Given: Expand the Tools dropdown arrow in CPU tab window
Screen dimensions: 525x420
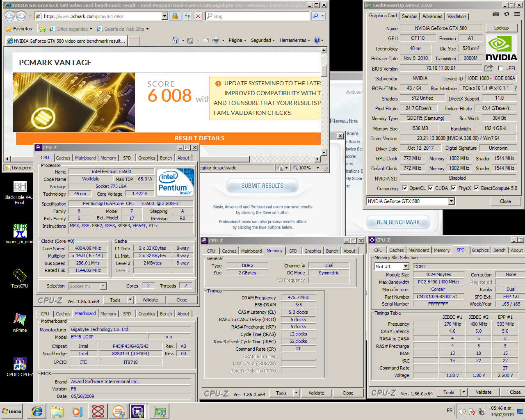Looking at the screenshot, I should 130,300.
